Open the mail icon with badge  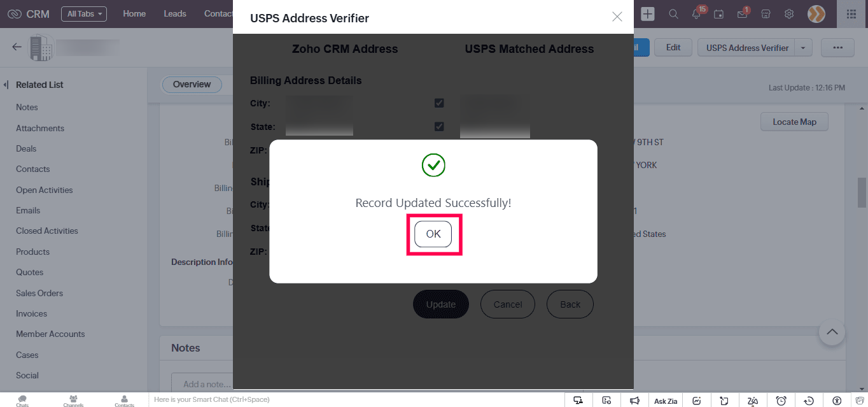coord(743,13)
